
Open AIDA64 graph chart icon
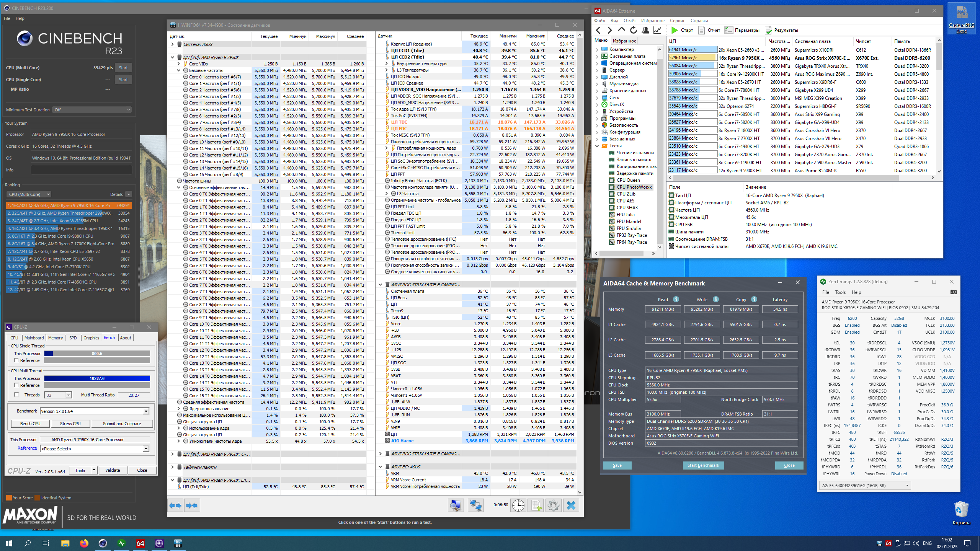click(657, 30)
